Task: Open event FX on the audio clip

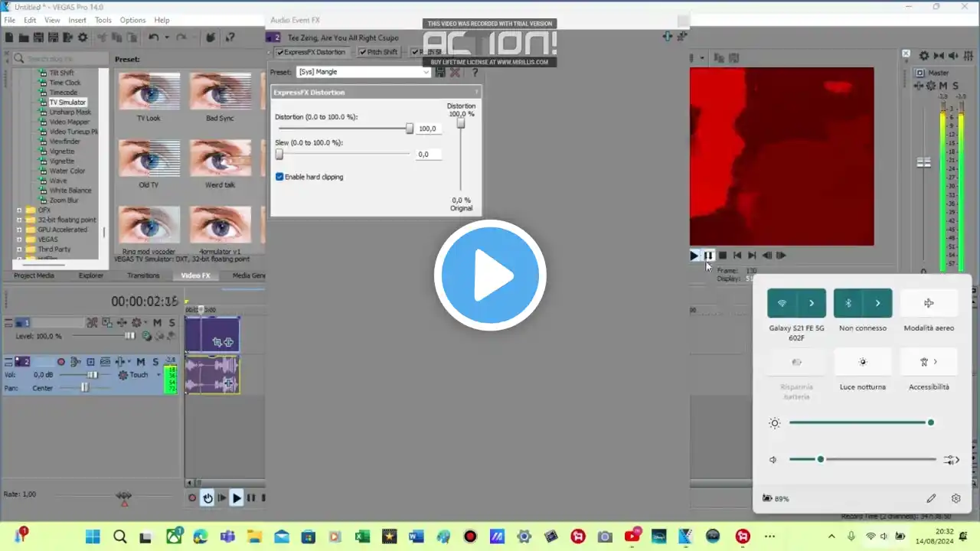Action: pyautogui.click(x=228, y=382)
